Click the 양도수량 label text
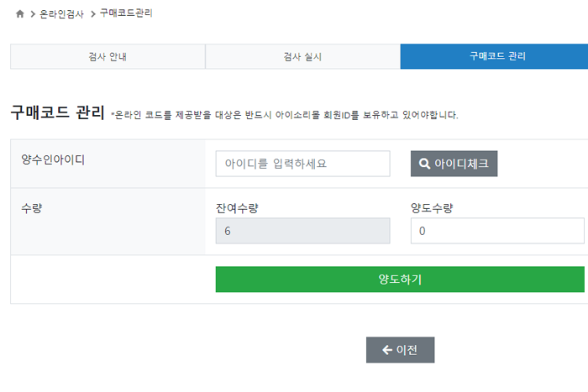 [432, 208]
